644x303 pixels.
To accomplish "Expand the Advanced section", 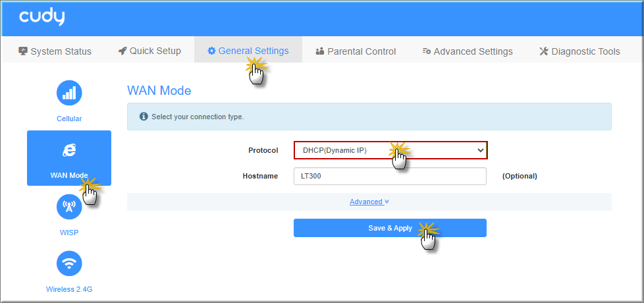I will pyautogui.click(x=369, y=202).
